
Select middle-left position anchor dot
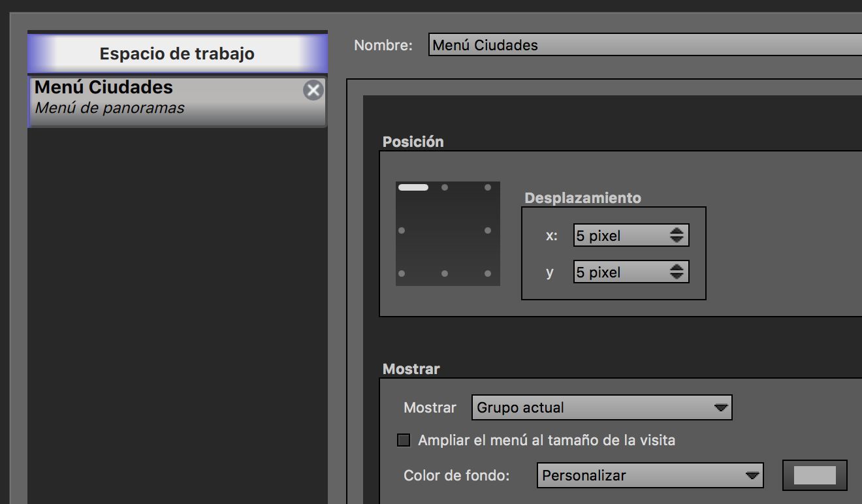click(x=402, y=230)
